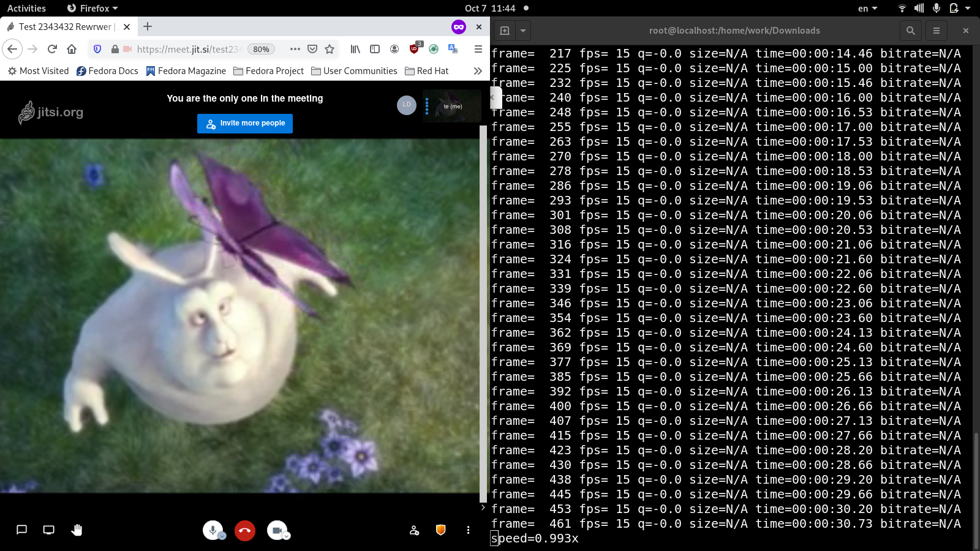Toggle the camera on or off
The image size is (980, 551).
(x=277, y=530)
